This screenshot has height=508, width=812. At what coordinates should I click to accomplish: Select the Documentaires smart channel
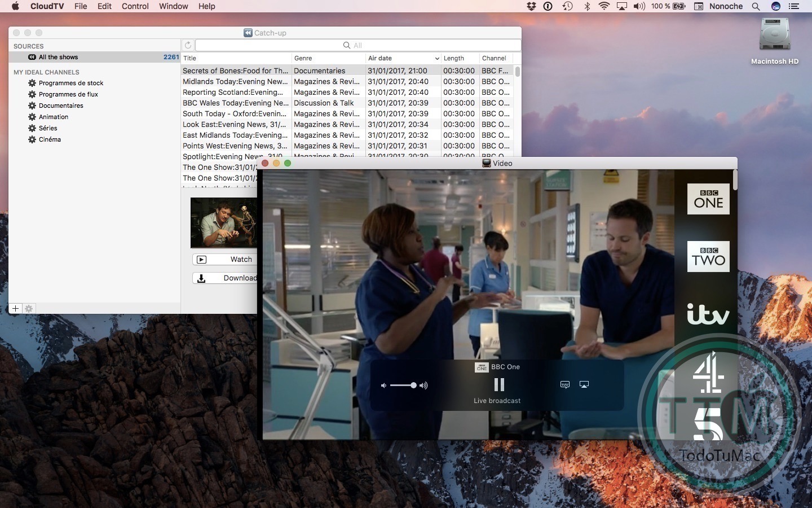[61, 106]
